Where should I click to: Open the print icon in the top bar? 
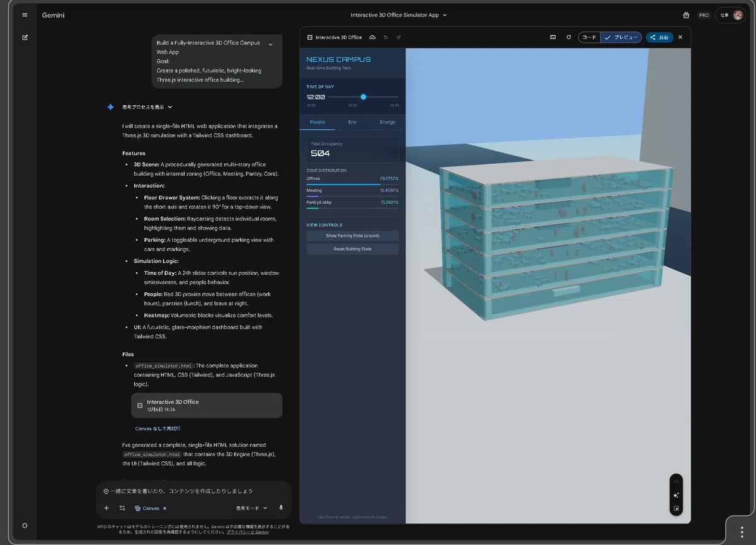click(x=686, y=15)
